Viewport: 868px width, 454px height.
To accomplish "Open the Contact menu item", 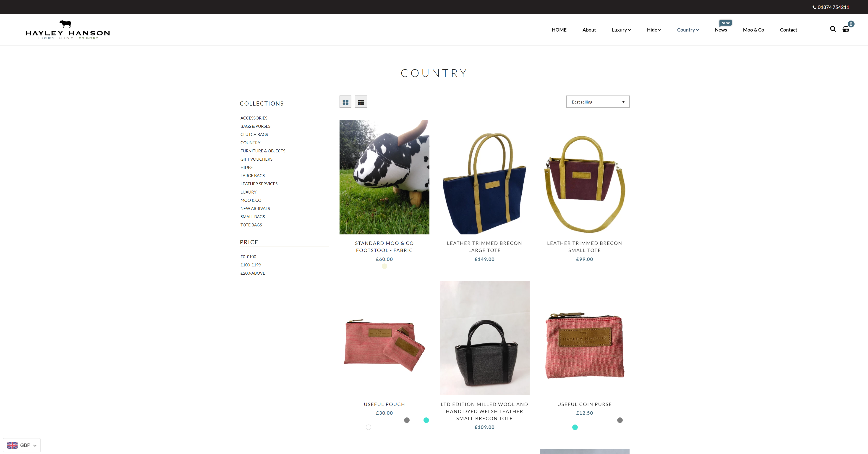I will pos(788,30).
